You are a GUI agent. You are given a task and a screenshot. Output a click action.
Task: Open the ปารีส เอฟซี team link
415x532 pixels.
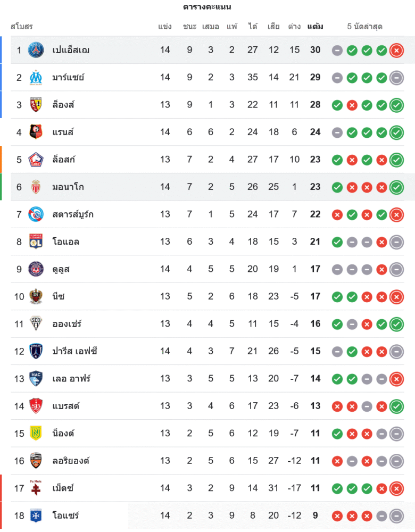[x=74, y=351]
